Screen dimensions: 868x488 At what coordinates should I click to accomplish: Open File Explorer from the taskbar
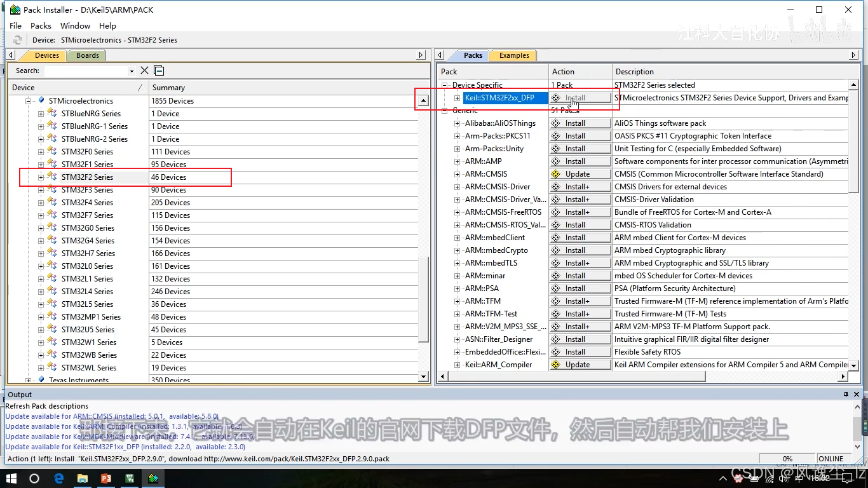(x=82, y=478)
